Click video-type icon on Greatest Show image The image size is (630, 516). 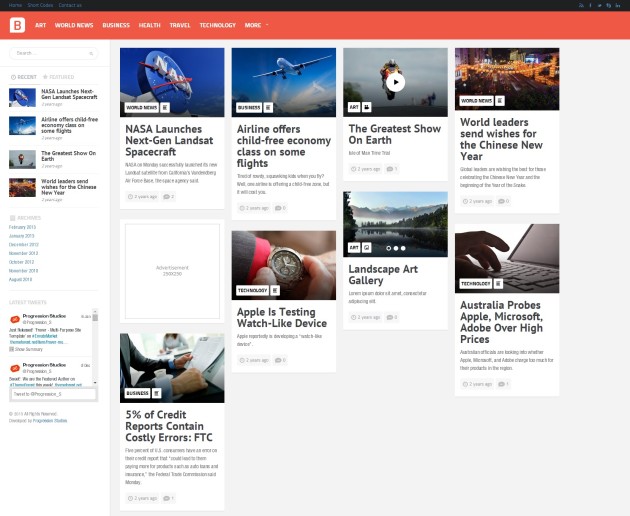tap(366, 107)
